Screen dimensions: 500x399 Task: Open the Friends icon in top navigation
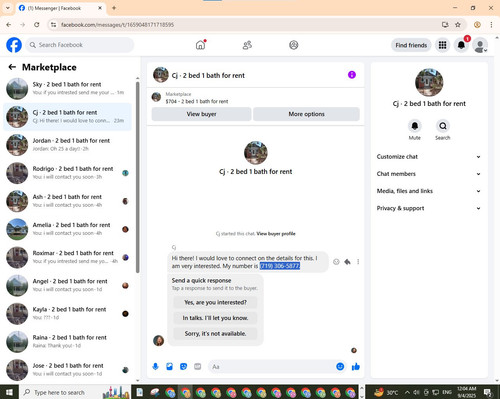click(x=247, y=45)
